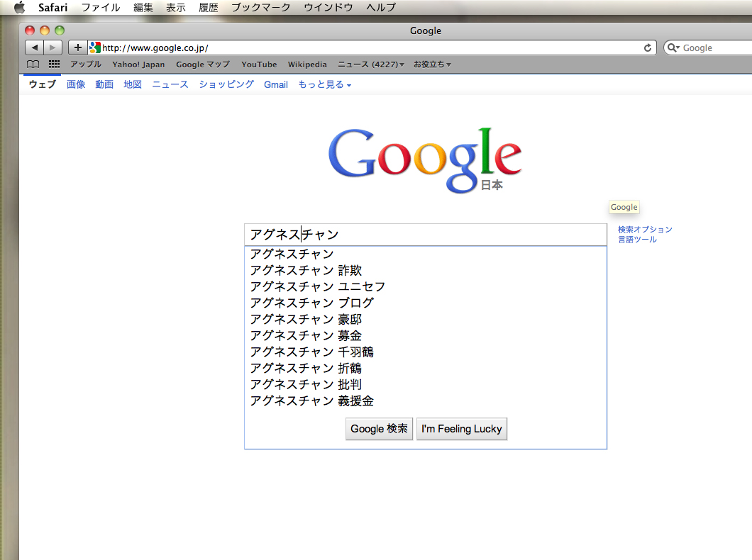Click the I'm Feeling Lucky button
Image resolution: width=752 pixels, height=560 pixels.
click(x=461, y=429)
